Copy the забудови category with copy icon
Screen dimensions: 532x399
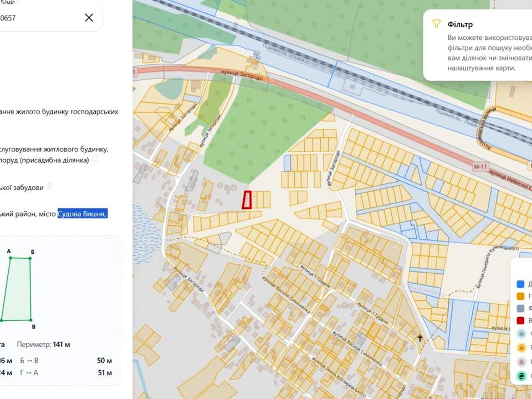[49, 186]
